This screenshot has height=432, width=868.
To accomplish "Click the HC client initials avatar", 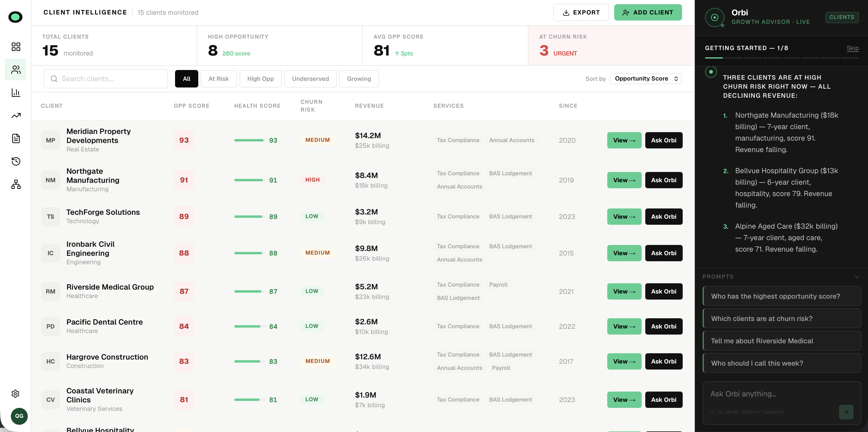I will click(50, 361).
